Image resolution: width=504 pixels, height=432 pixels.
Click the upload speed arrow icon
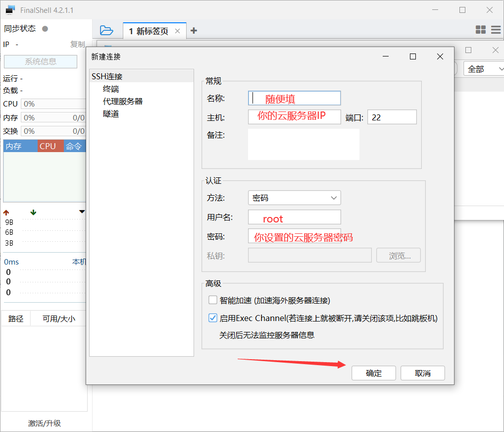[6, 213]
